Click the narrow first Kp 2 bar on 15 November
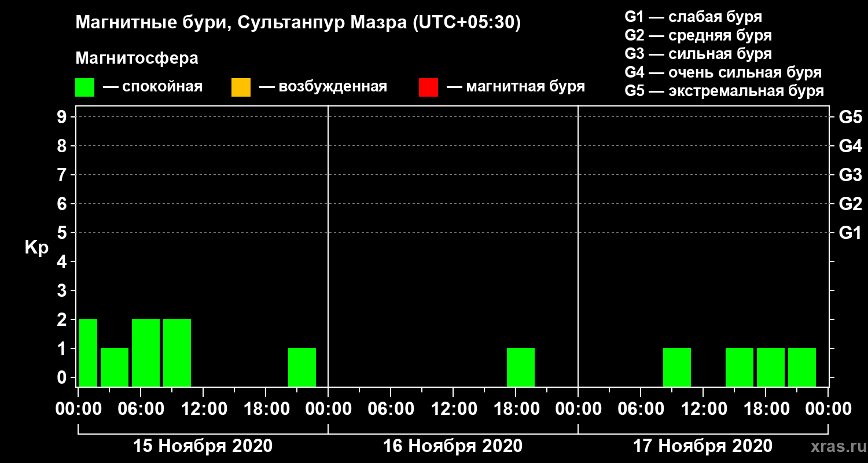 click(88, 352)
